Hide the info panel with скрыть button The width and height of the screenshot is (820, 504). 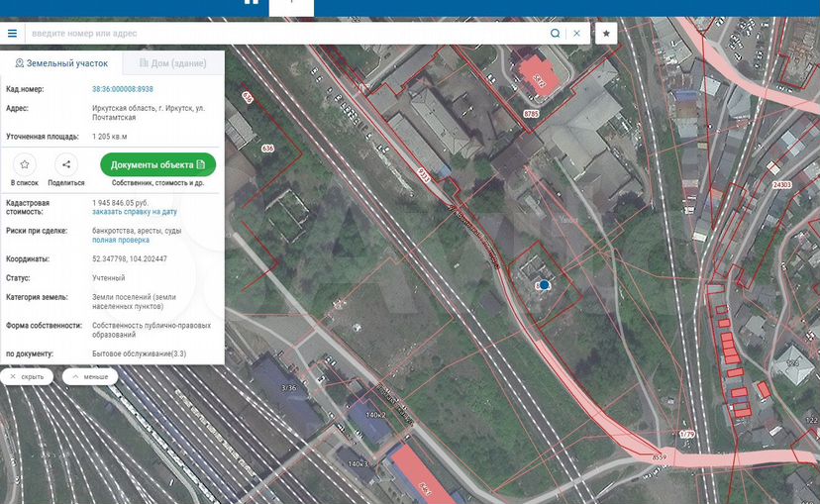(28, 376)
